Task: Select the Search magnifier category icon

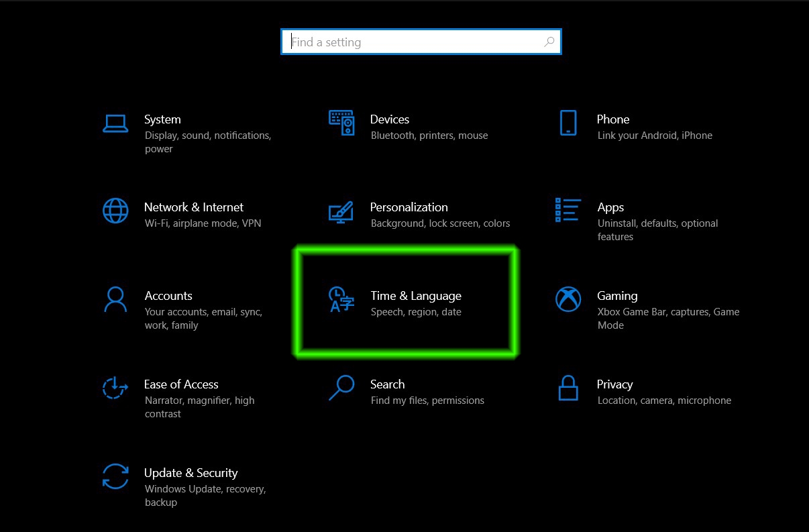Action: (x=341, y=388)
